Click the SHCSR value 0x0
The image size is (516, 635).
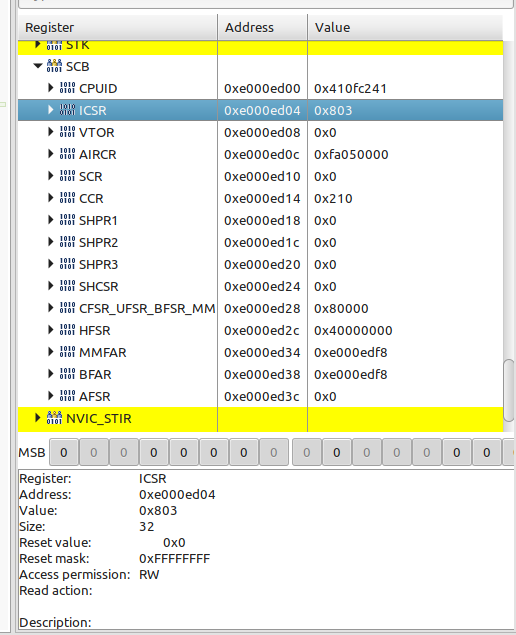325,286
